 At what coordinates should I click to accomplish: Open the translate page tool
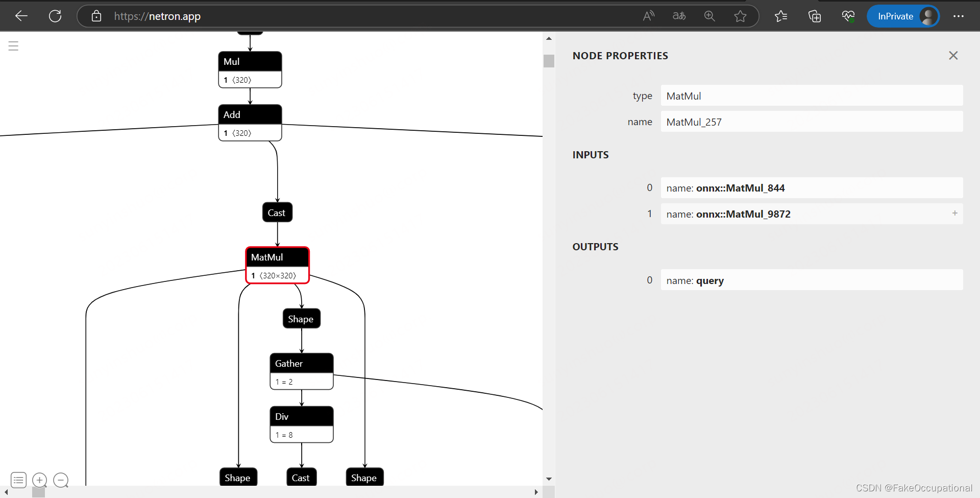[679, 16]
